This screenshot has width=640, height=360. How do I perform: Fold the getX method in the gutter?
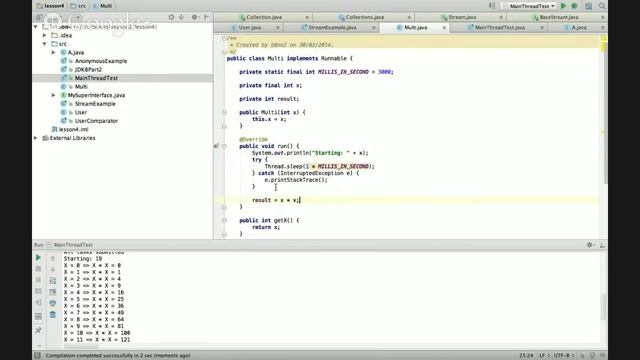tap(224, 220)
